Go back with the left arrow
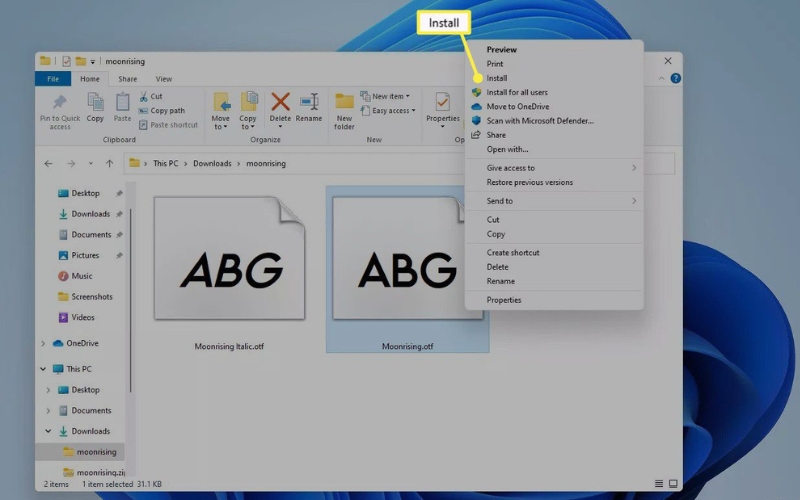The image size is (800, 500). [x=48, y=163]
